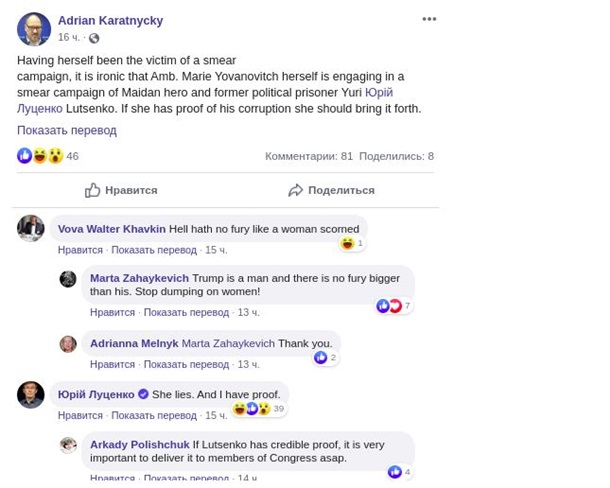Viewport: 610px width, 488px height.
Task: Click the like reaction on Adrianna Melnyk's reply
Action: click(321, 357)
